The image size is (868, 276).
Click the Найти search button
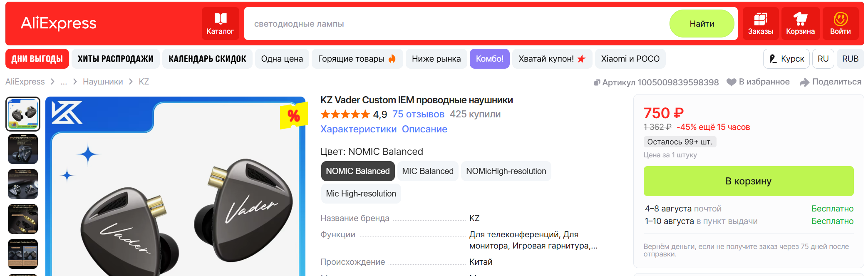point(702,24)
